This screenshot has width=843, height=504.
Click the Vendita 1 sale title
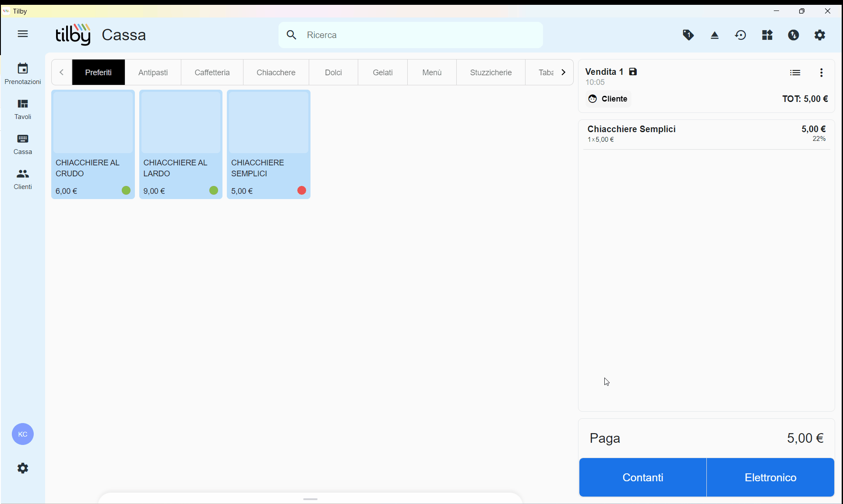pyautogui.click(x=604, y=72)
